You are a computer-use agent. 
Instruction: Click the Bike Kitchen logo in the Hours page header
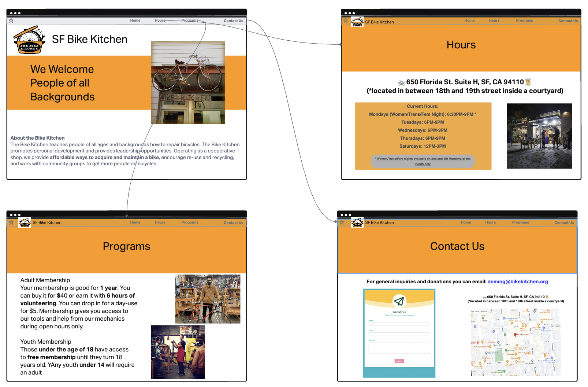click(357, 22)
